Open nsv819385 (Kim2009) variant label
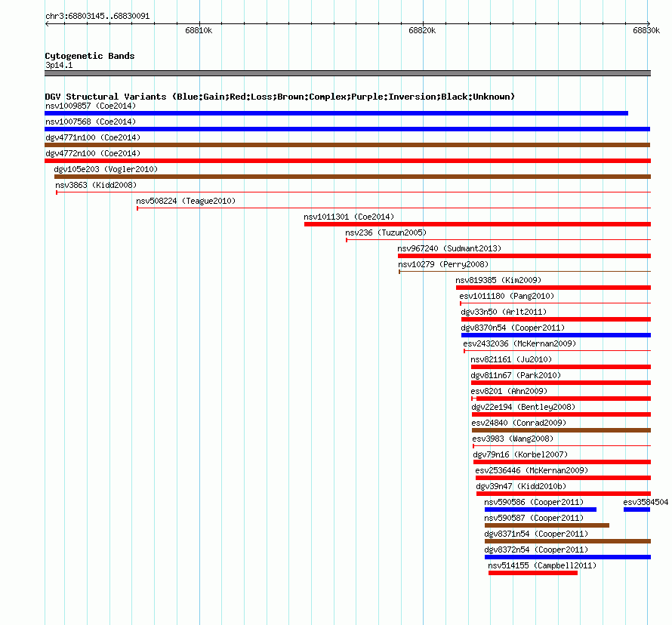Image resolution: width=672 pixels, height=625 pixels. point(498,280)
